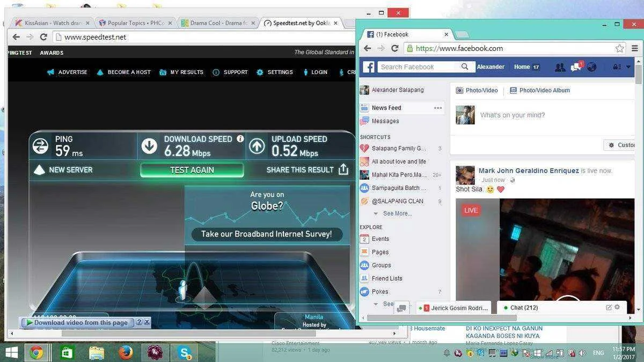Click the Facebook search magnifier icon
The height and width of the screenshot is (362, 644).
[x=465, y=67]
